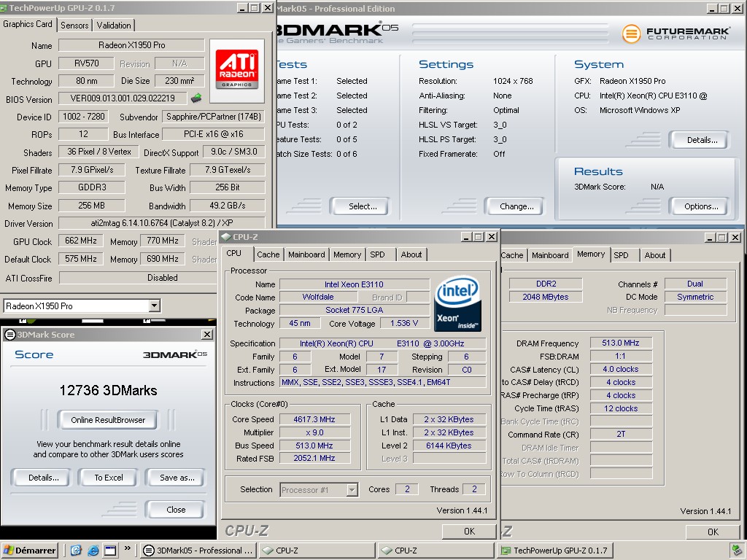
Task: Click the Details... button under System
Action: point(699,140)
